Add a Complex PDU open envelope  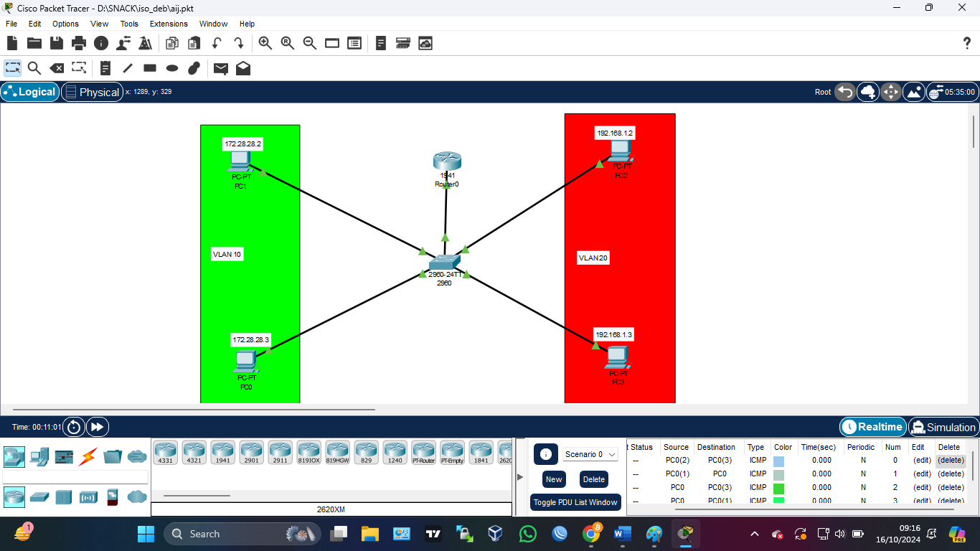(243, 68)
